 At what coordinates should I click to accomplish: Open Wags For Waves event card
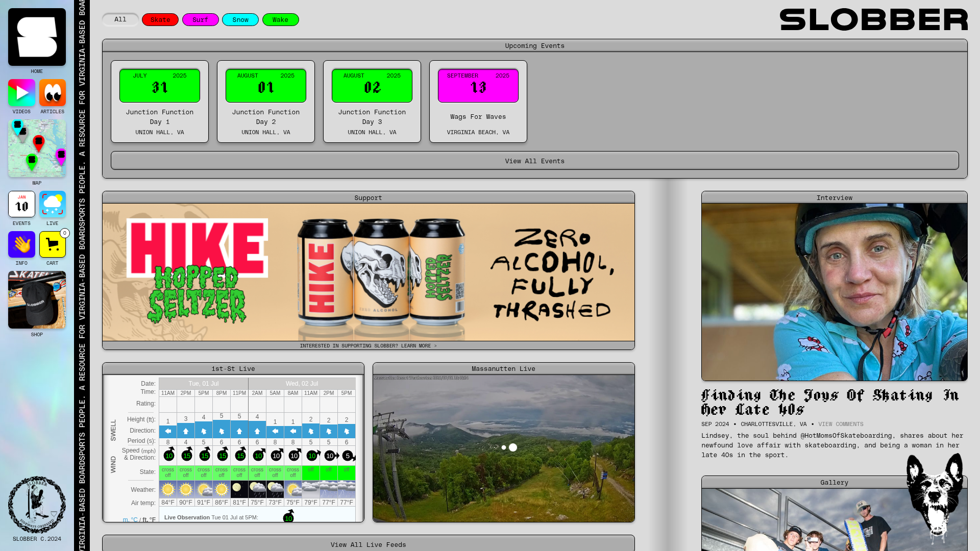tap(478, 102)
